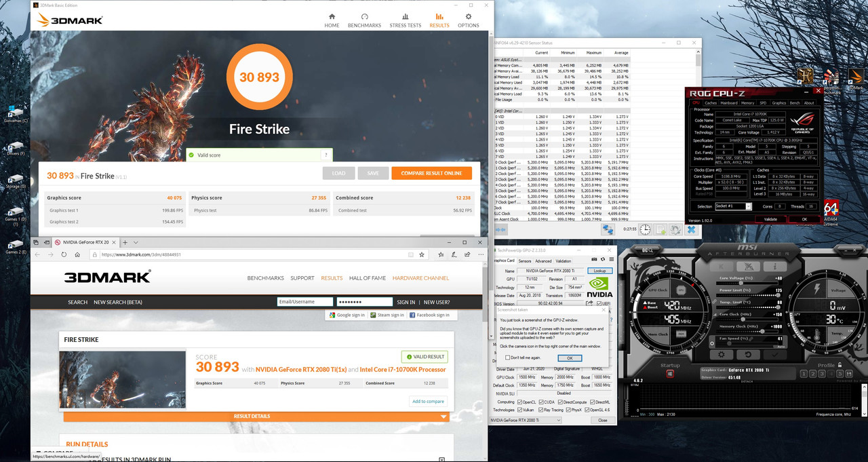The image size is (868, 462).
Task: Click Afterburner save profile floppy icon
Action: (849, 373)
